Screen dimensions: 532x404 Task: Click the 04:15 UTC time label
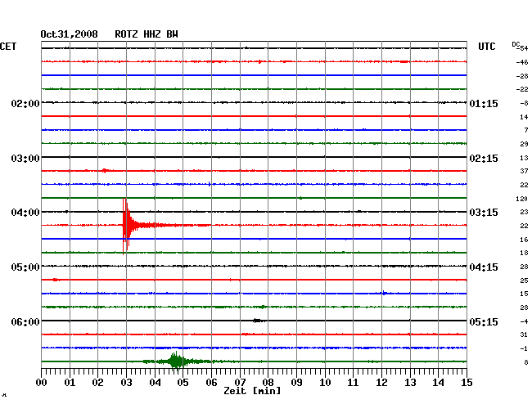(x=484, y=267)
